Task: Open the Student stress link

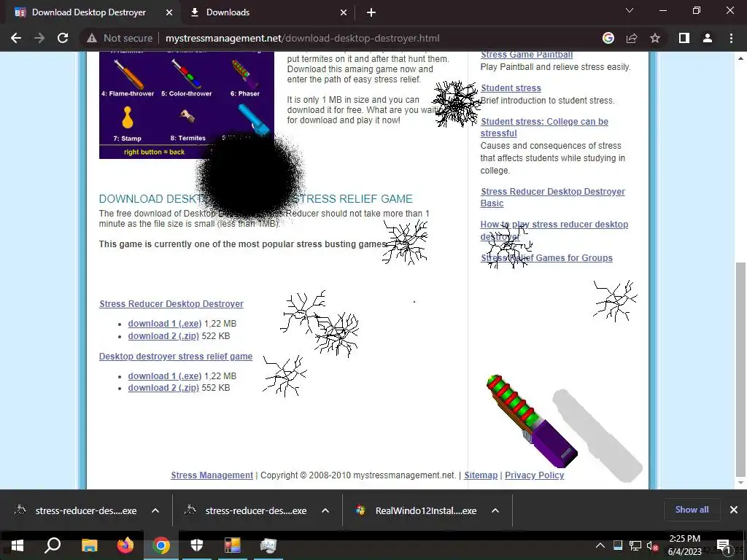Action: (511, 88)
